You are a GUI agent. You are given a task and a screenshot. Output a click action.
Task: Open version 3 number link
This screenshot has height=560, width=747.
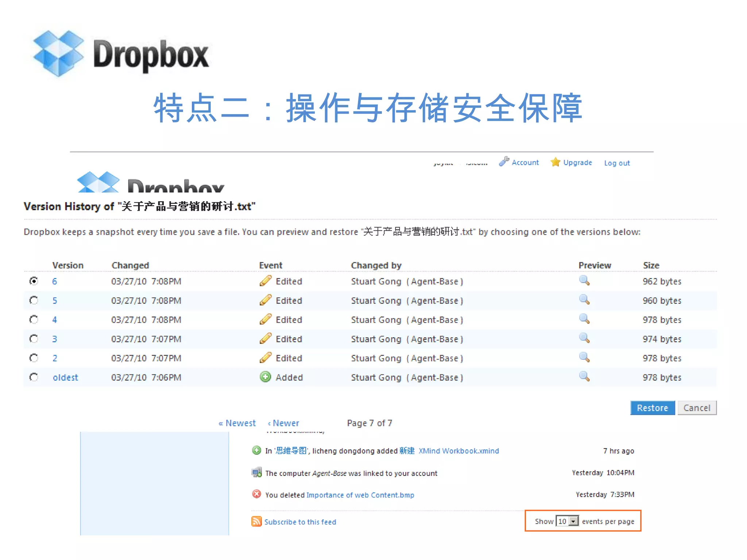(54, 339)
